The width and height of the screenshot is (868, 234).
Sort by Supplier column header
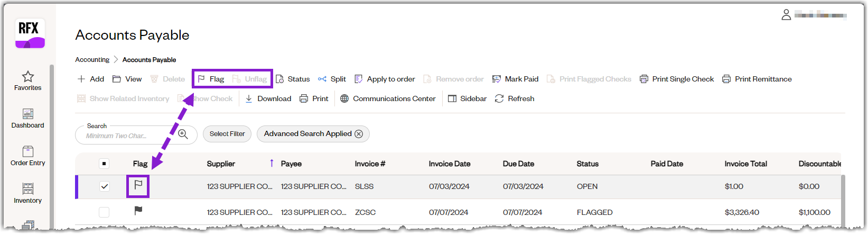pyautogui.click(x=221, y=164)
